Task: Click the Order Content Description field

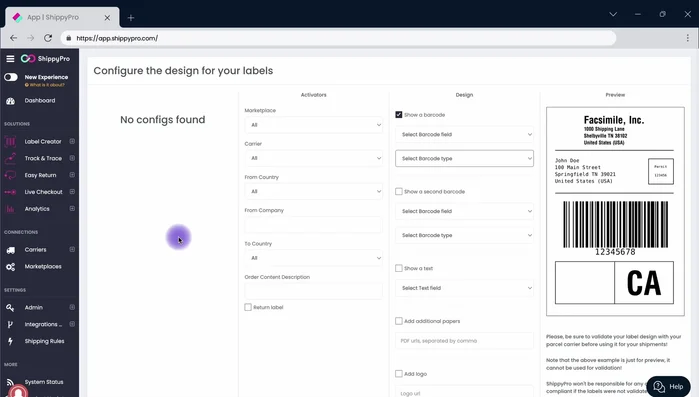Action: coord(313,291)
